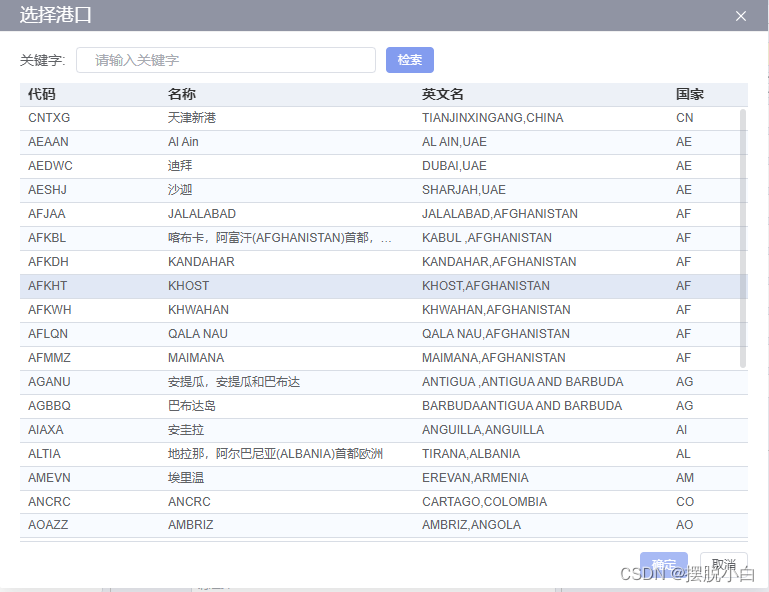Click JALALABAD,AFGHANISTAN cell
This screenshot has width=769, height=592.
click(x=500, y=214)
